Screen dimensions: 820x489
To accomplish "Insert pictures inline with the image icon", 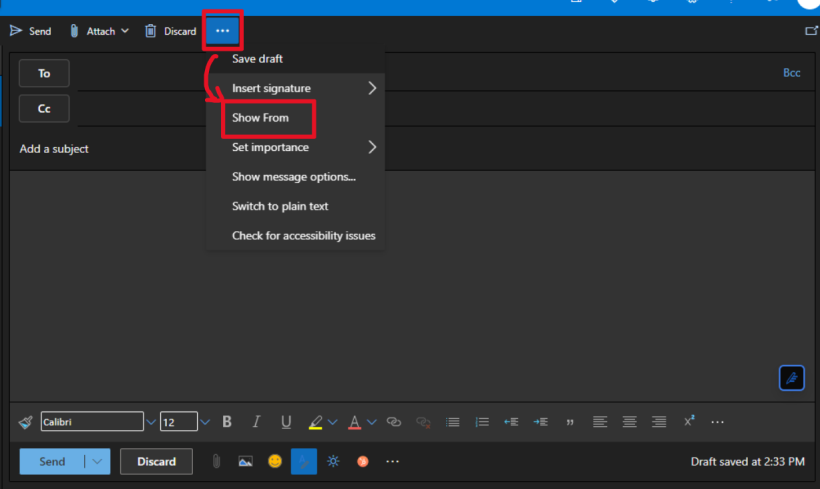I will (x=245, y=461).
